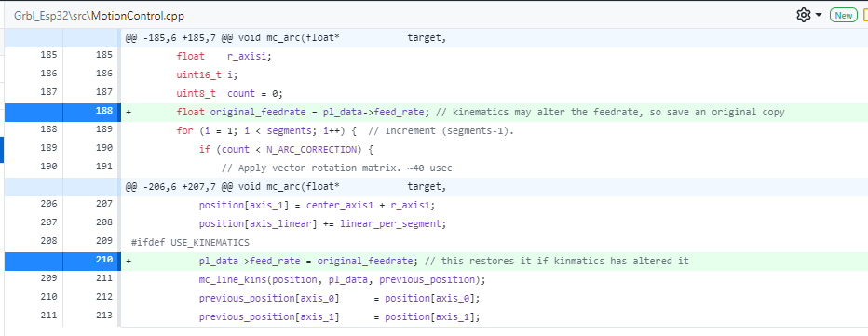Click the for loop segments code line
Image resolution: width=868 pixels, height=336 pixels.
(x=346, y=130)
